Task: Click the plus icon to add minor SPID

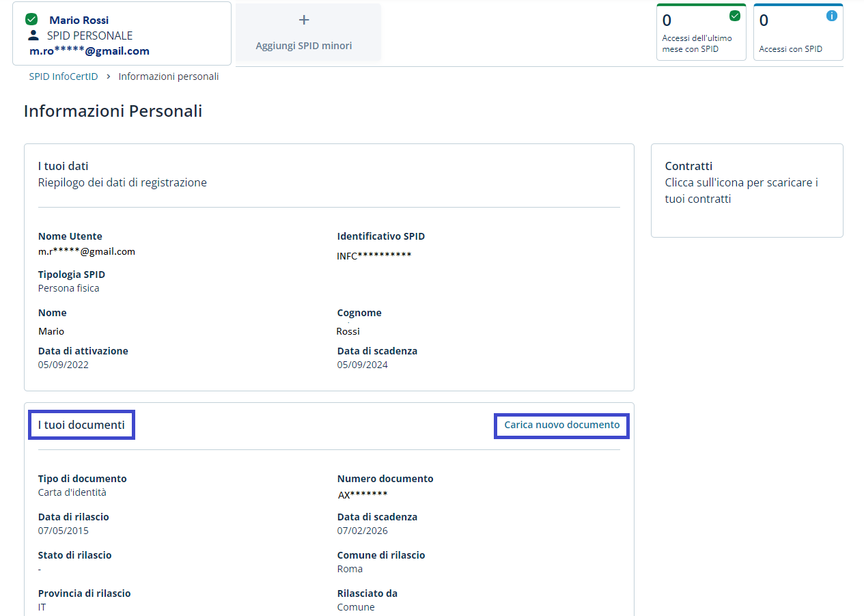Action: (305, 20)
